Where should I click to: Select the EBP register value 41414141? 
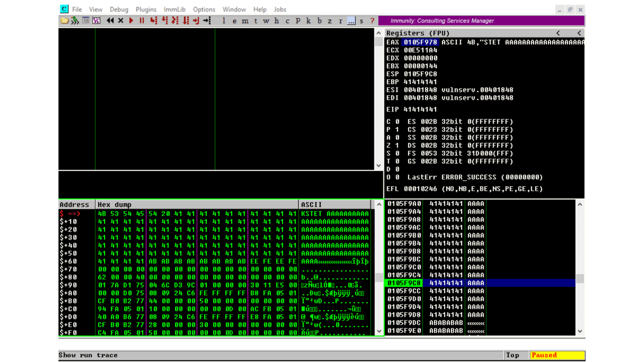420,82
